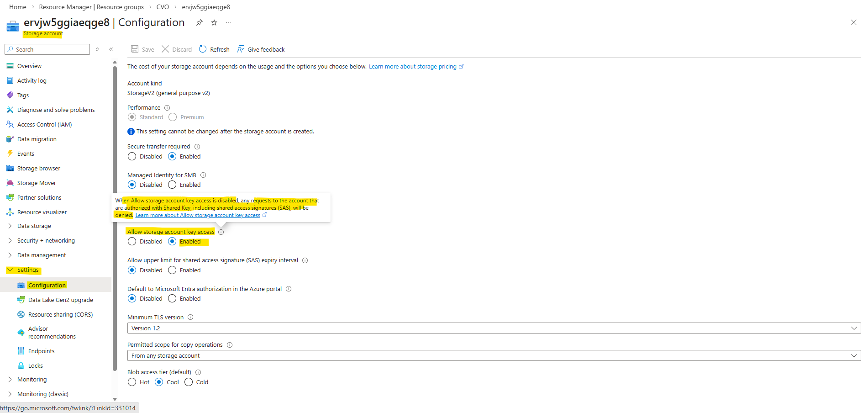Click the Locks padlock icon

pyautogui.click(x=21, y=365)
